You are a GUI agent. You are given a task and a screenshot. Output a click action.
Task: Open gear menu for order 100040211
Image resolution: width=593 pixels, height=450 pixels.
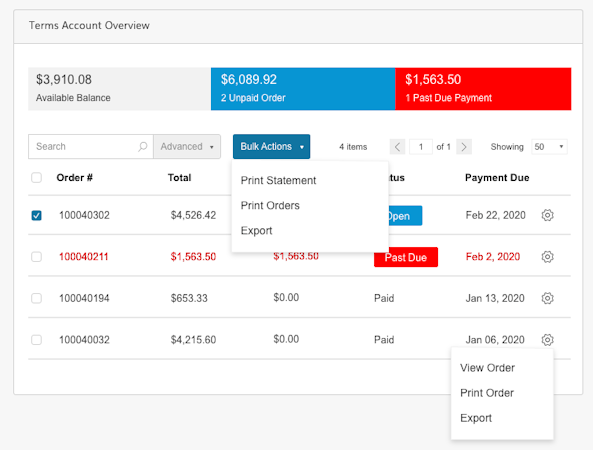(x=547, y=257)
